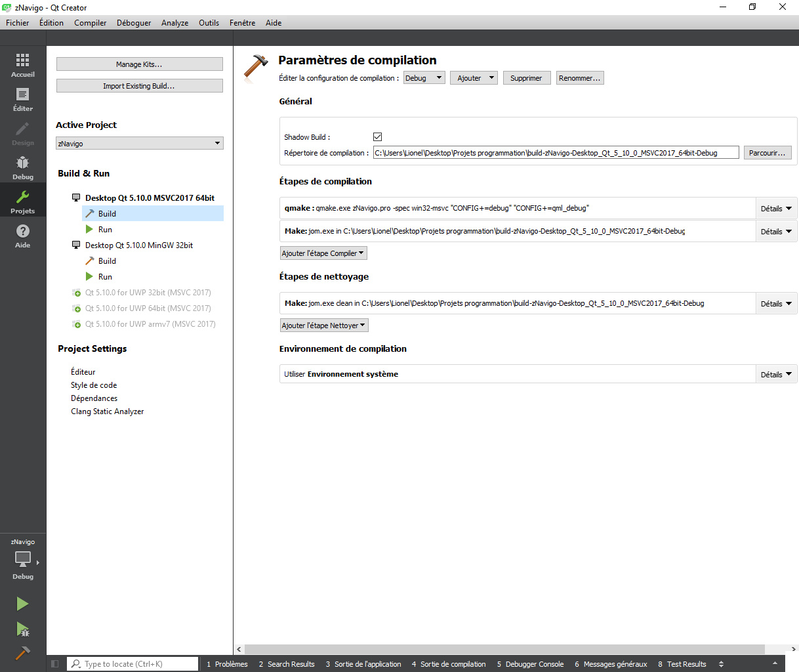Open the Sortie de compilation output tab
799x672 pixels.
(453, 664)
